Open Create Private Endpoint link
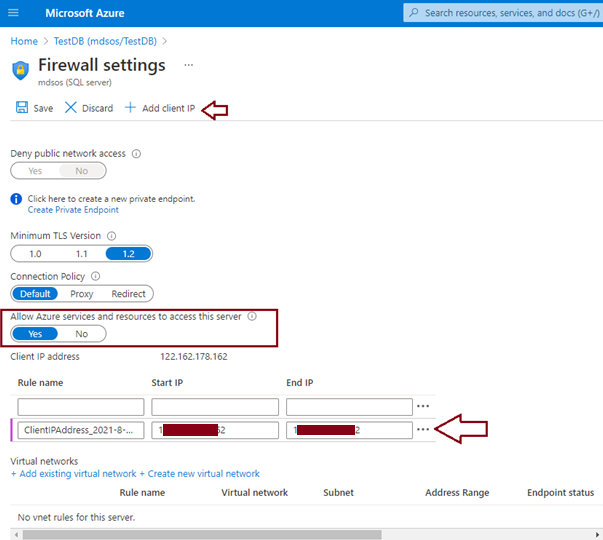603x540 pixels. point(73,210)
